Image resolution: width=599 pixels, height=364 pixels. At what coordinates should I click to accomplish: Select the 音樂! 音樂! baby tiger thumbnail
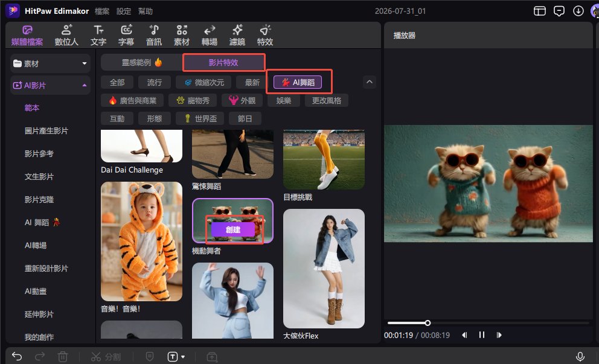tap(141, 241)
